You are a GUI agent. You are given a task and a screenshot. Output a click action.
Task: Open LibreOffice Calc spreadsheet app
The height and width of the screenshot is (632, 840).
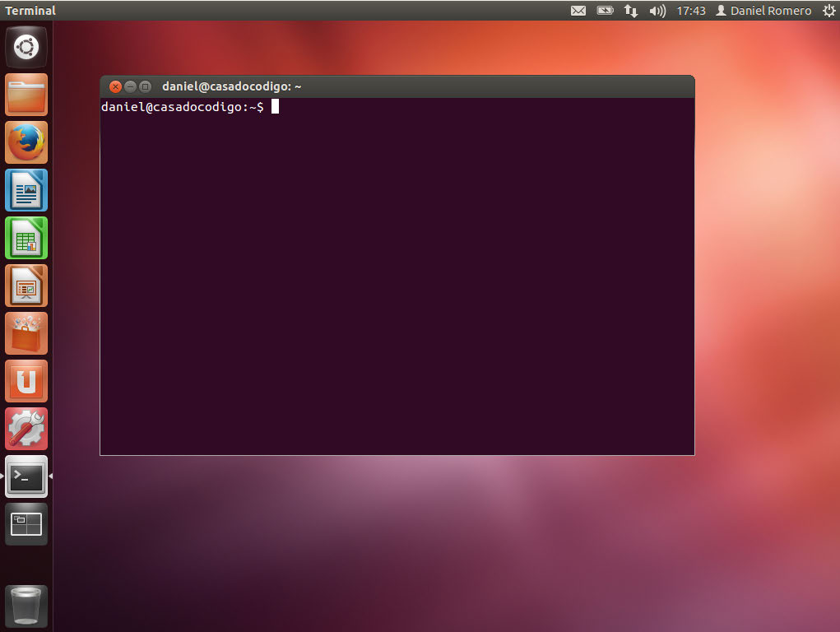[26, 238]
